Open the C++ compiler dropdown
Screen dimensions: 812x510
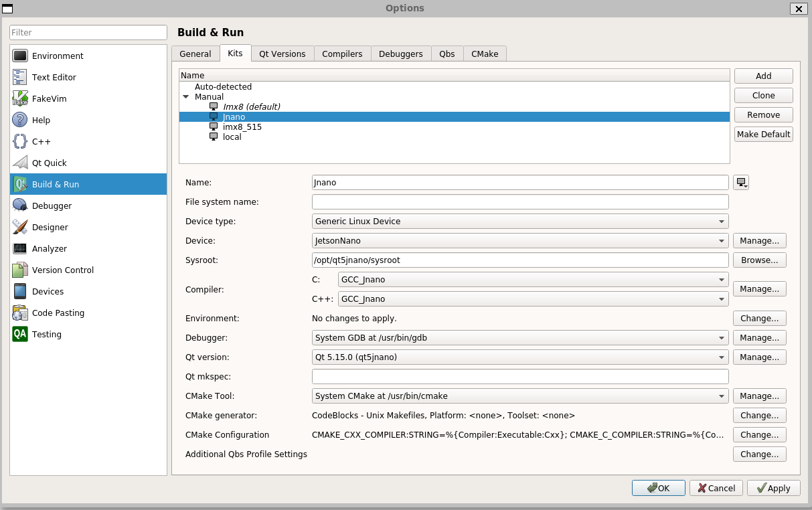[534, 299]
